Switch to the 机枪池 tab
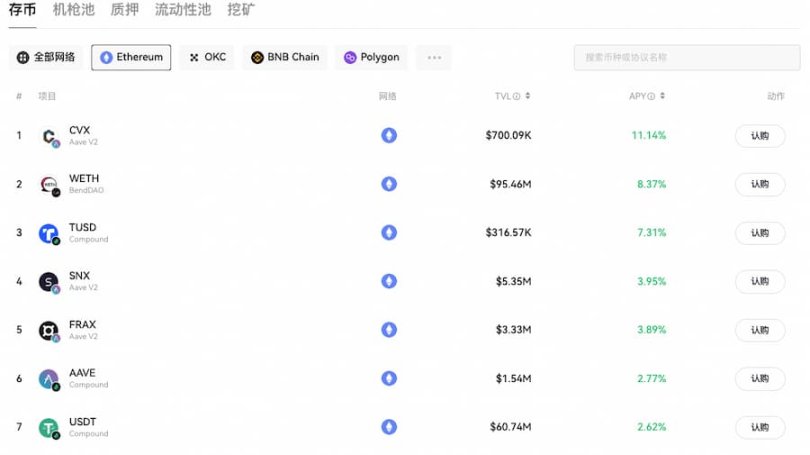This screenshot has height=455, width=810. (x=73, y=10)
